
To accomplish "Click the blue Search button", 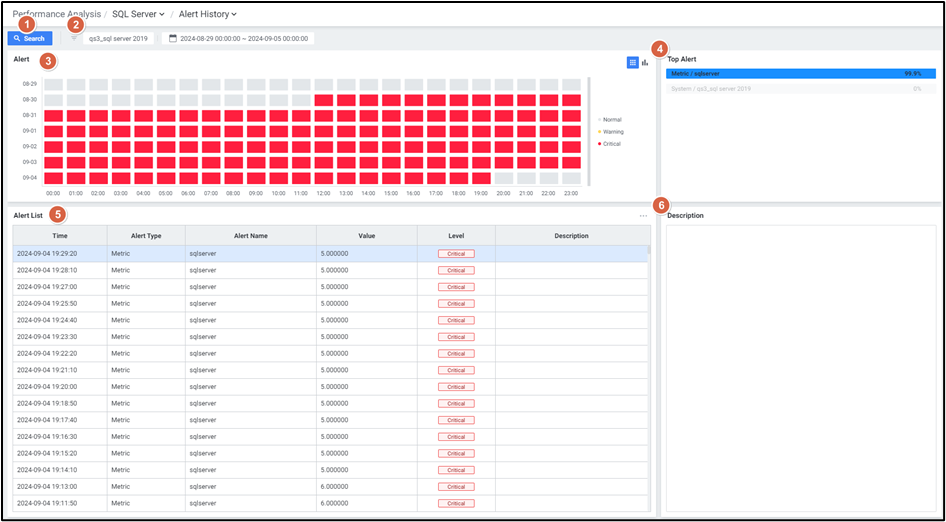I will (30, 39).
